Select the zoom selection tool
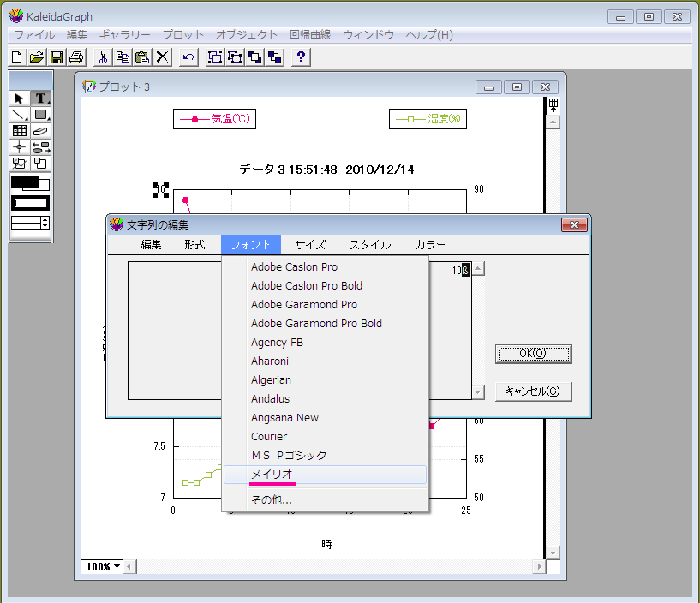 (19, 164)
